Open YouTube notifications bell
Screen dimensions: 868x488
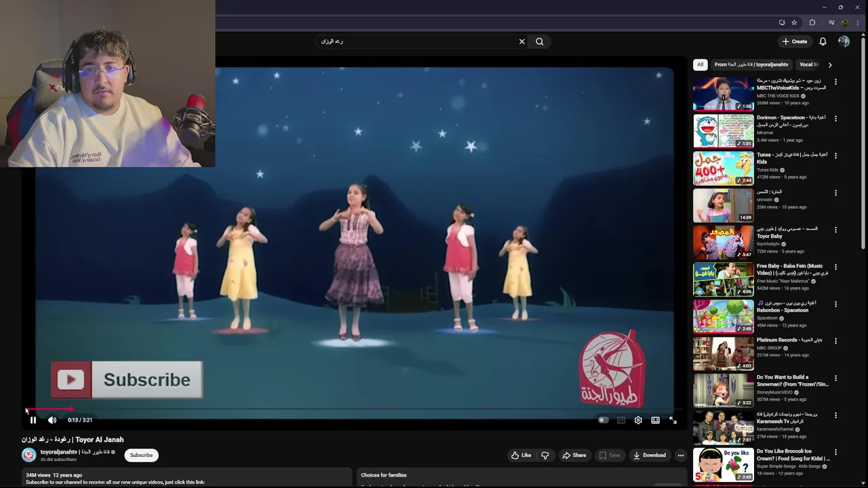click(823, 41)
